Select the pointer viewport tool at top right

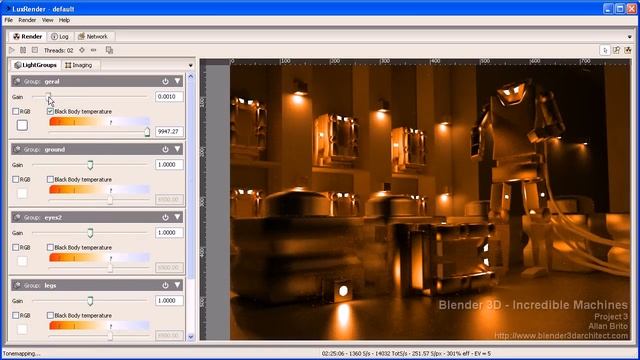[x=605, y=50]
